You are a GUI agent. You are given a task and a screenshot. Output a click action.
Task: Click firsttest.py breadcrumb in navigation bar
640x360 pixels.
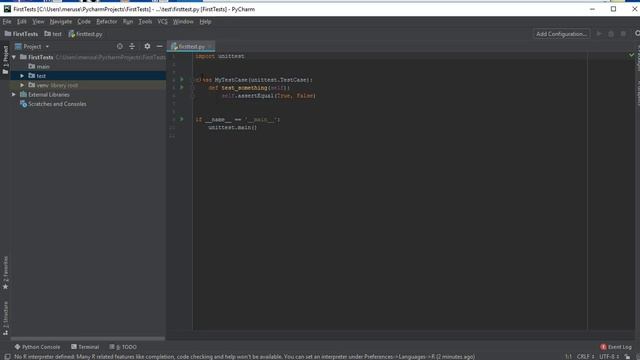tap(85, 34)
